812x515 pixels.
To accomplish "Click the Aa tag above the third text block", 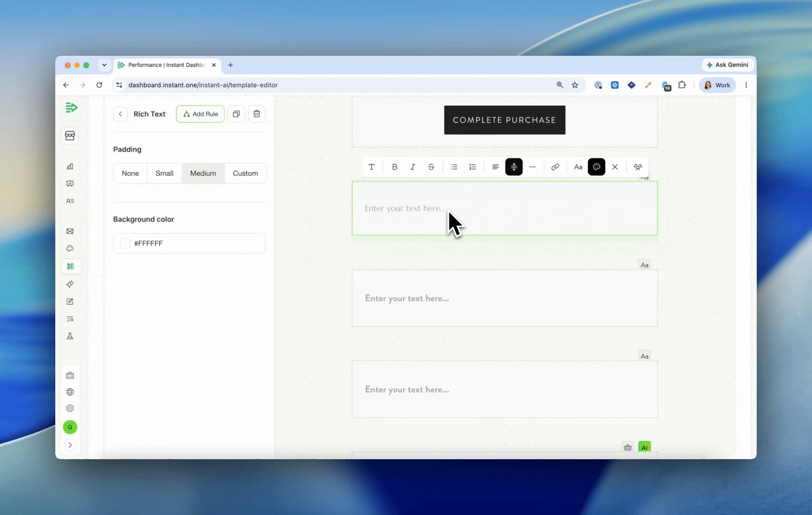I will (645, 356).
